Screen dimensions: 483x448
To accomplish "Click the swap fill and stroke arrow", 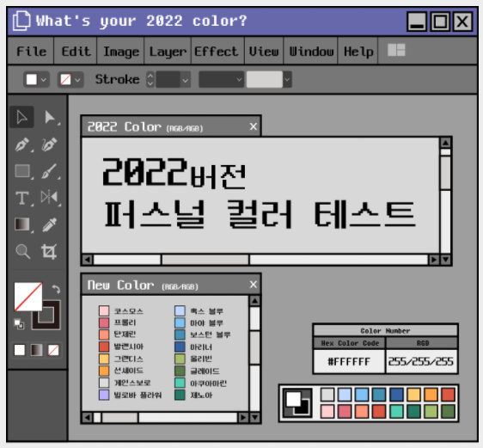I will (56, 289).
